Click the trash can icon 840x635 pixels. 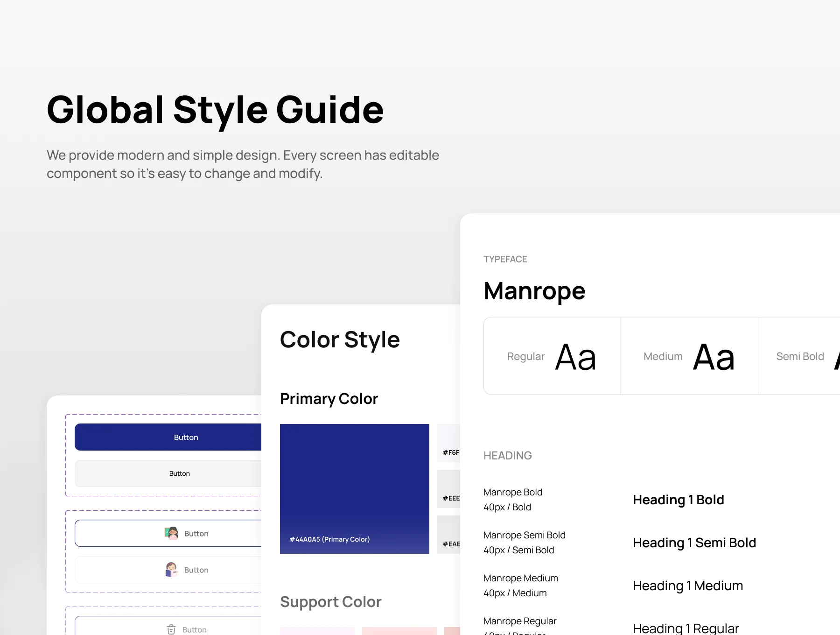point(171,629)
